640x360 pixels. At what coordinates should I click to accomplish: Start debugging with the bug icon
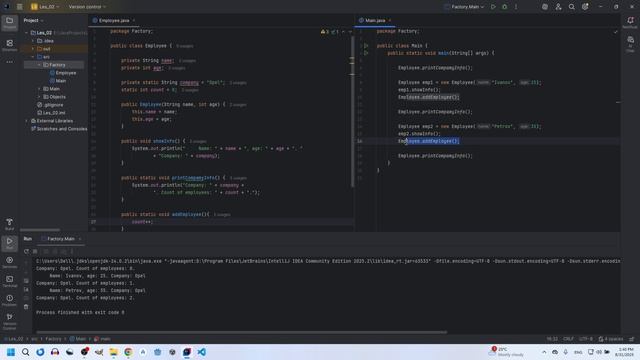click(504, 7)
